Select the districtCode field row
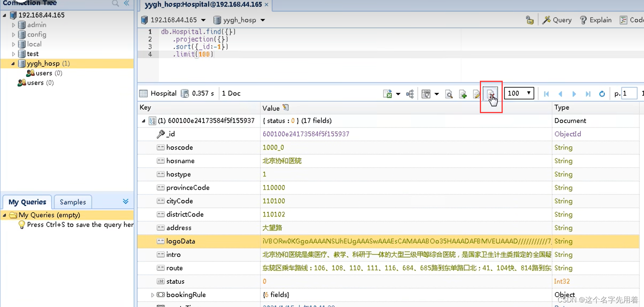 click(x=388, y=214)
